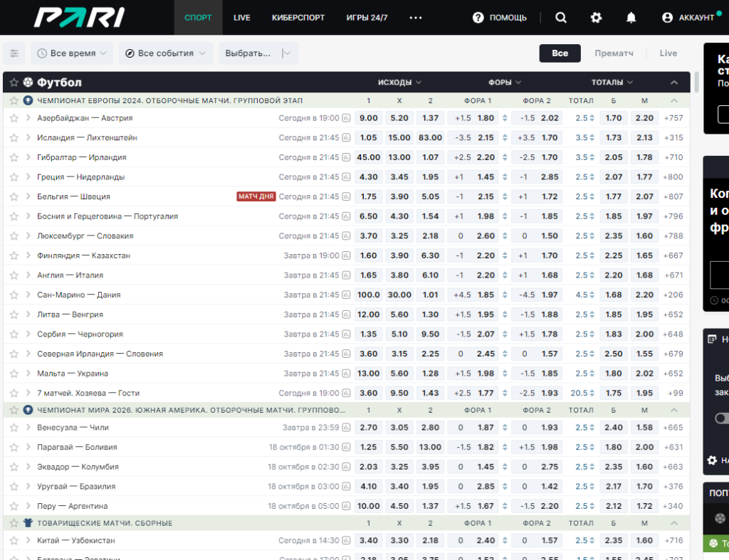This screenshot has height=560, width=729.
Task: Click league icon for Чемпионат мира 2026
Action: pyautogui.click(x=28, y=410)
